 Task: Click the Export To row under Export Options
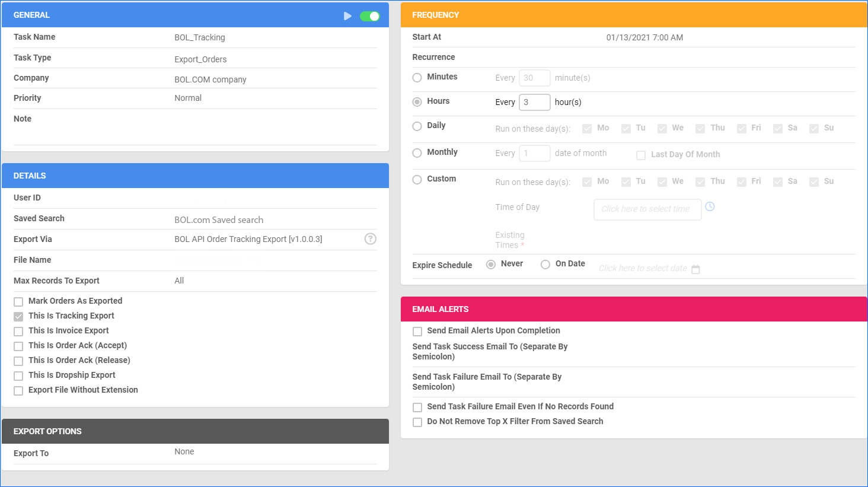pos(184,451)
